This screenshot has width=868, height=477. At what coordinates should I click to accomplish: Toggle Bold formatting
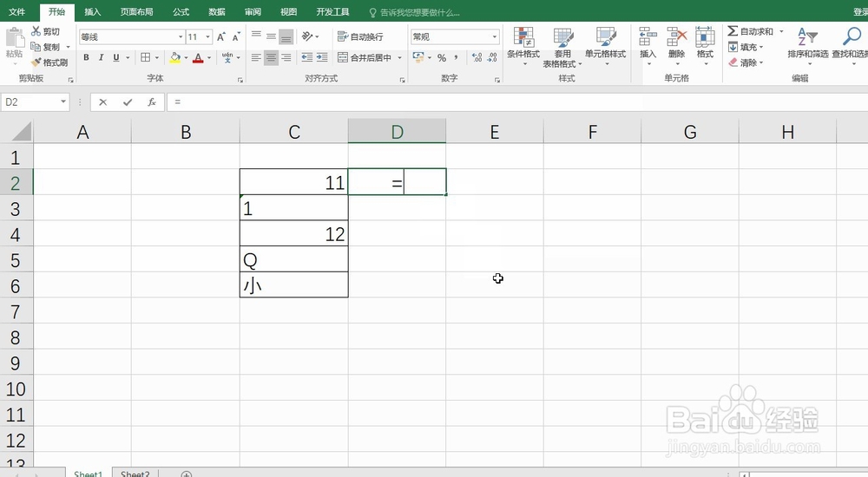86,57
